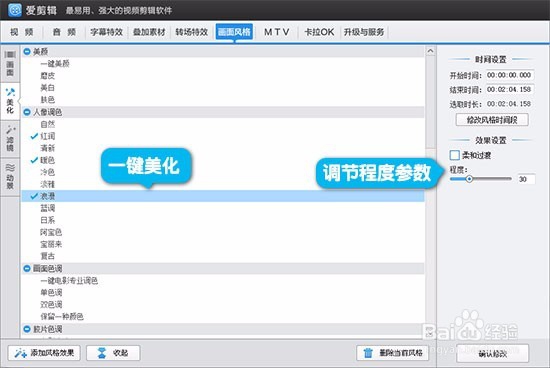Image resolution: width=550 pixels, height=368 pixels.
Task: Collapse the 人像调色 group
Action: pos(27,112)
